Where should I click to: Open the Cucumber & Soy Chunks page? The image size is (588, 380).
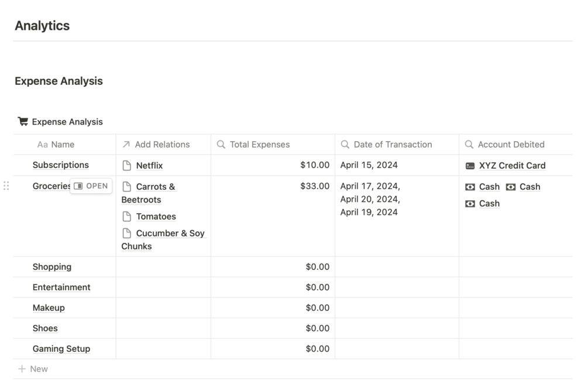(170, 233)
